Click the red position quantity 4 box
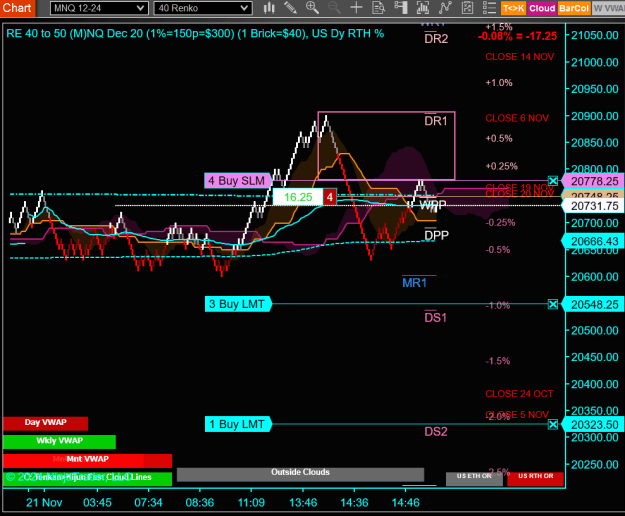Image resolution: width=625 pixels, height=516 pixels. coord(330,197)
